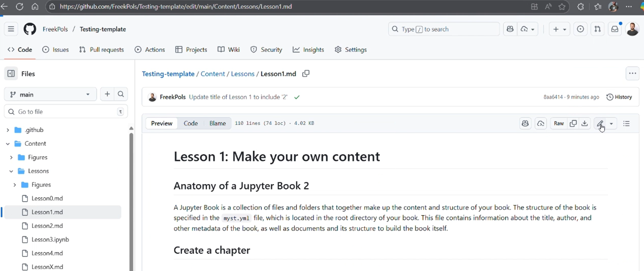Open the Issues tab
Image resolution: width=644 pixels, height=271 pixels.
[x=56, y=50]
